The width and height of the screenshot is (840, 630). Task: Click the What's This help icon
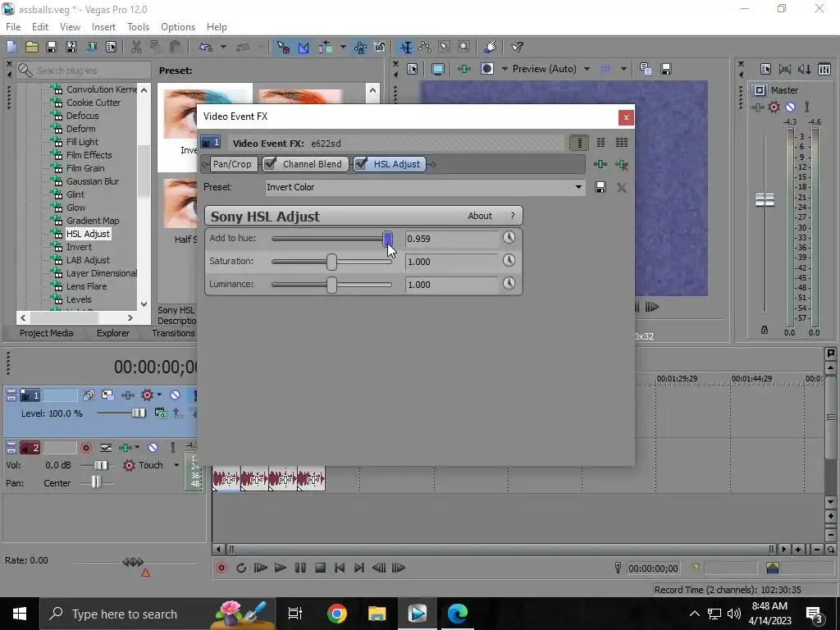(517, 47)
